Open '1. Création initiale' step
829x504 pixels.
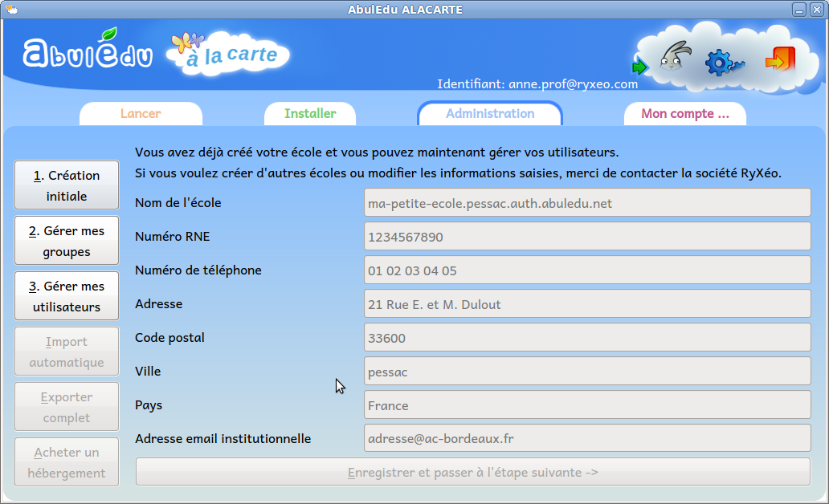(67, 185)
